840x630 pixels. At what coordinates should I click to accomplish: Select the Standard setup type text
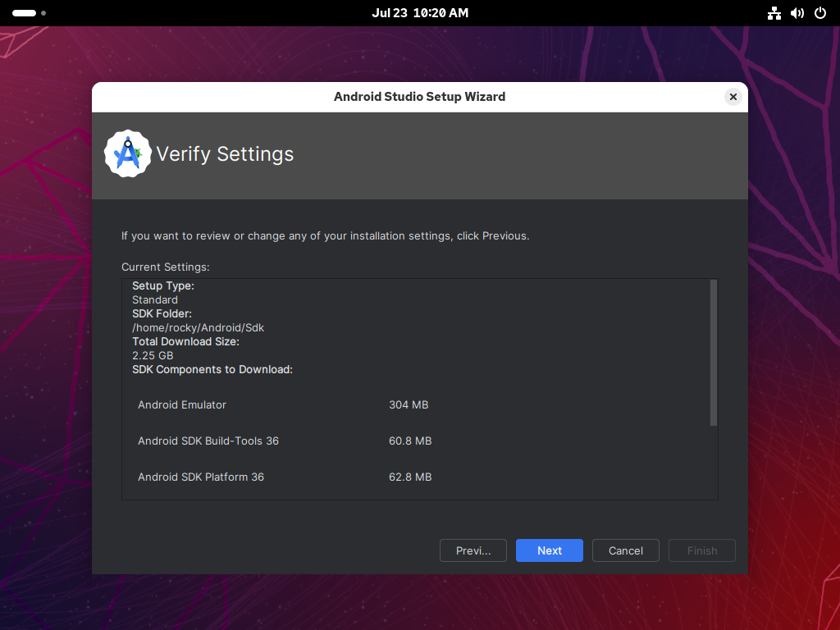pyautogui.click(x=155, y=300)
